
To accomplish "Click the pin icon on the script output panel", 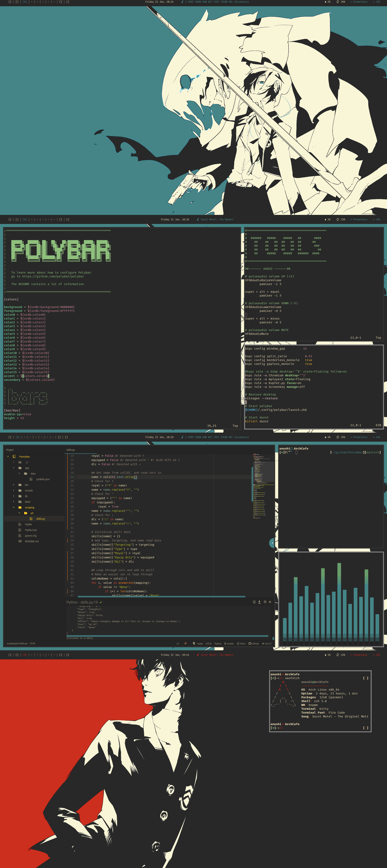I will (x=265, y=602).
